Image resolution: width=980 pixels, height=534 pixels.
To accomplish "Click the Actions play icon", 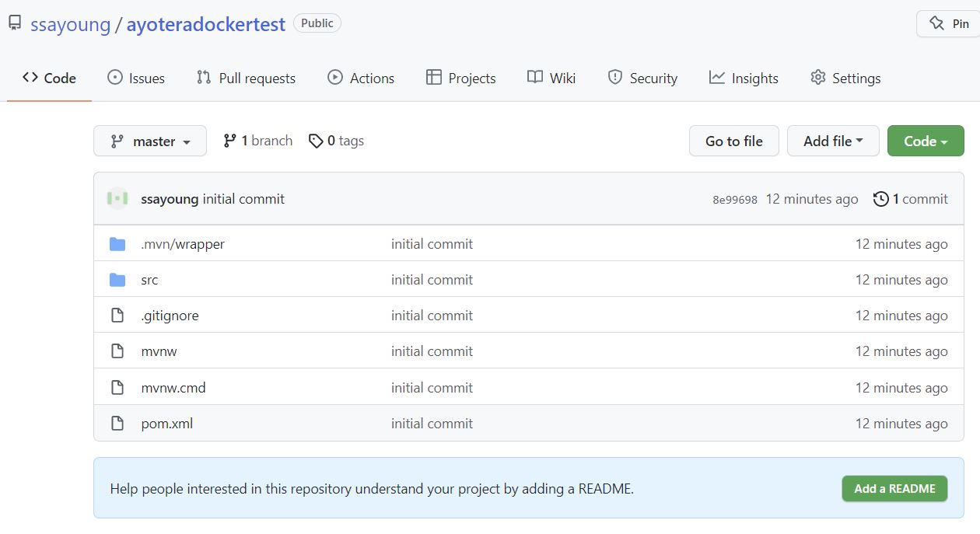I will (335, 77).
